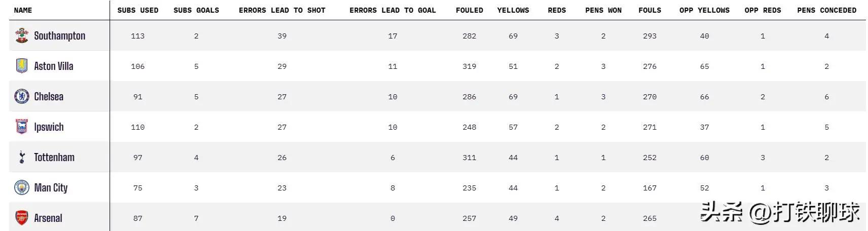Select the Tottenham cockerel badge icon
The height and width of the screenshot is (231, 868).
(22, 157)
